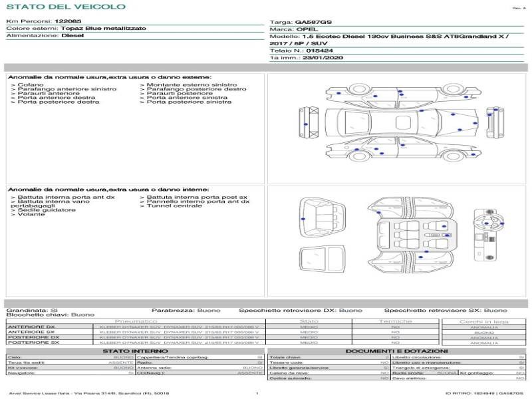Image resolution: width=532 pixels, height=399 pixels.
Task: Select the Telaio N. value 015424
Action: click(x=320, y=51)
